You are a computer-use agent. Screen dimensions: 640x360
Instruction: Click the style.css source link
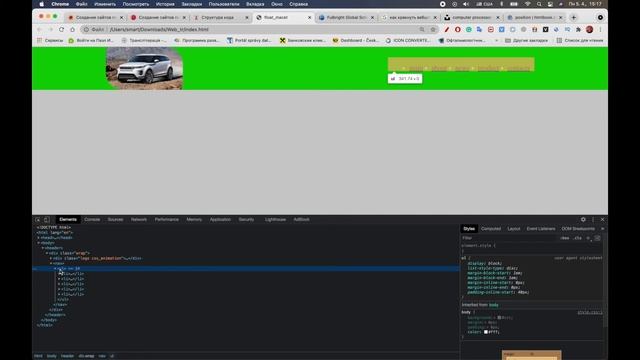tap(590, 313)
